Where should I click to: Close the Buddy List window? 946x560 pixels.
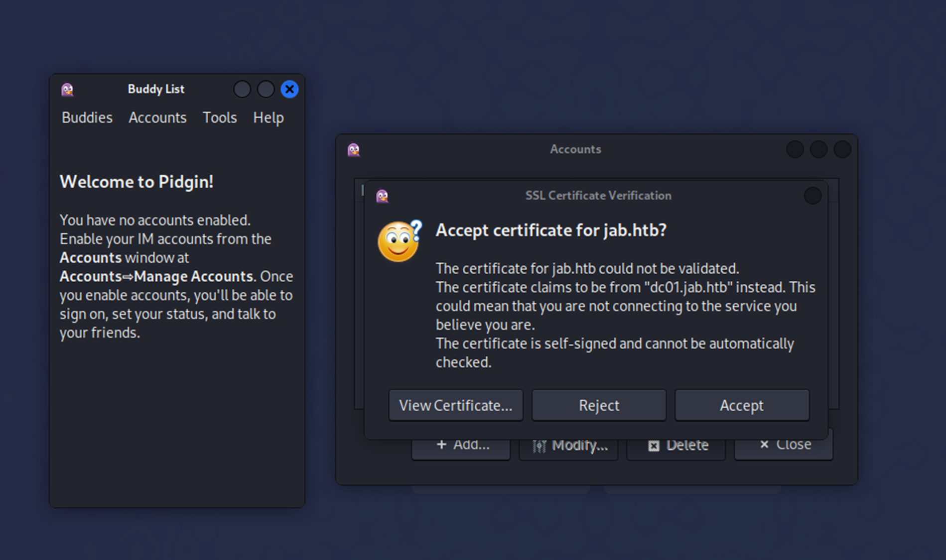point(289,90)
